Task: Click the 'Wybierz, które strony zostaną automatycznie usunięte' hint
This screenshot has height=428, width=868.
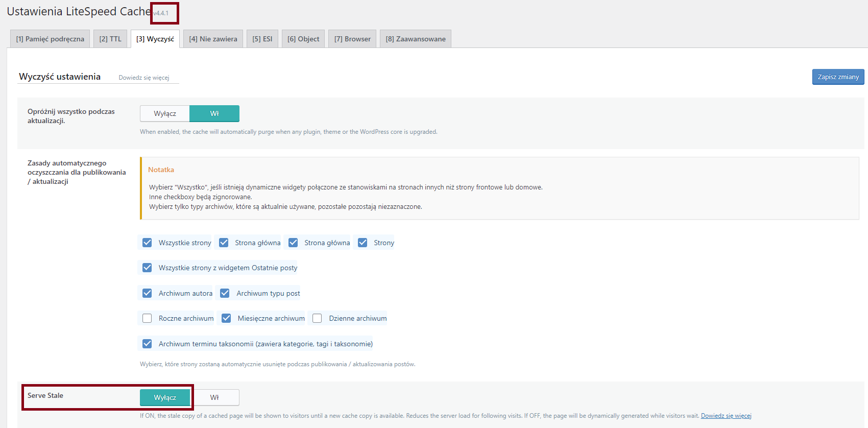Action: click(278, 364)
